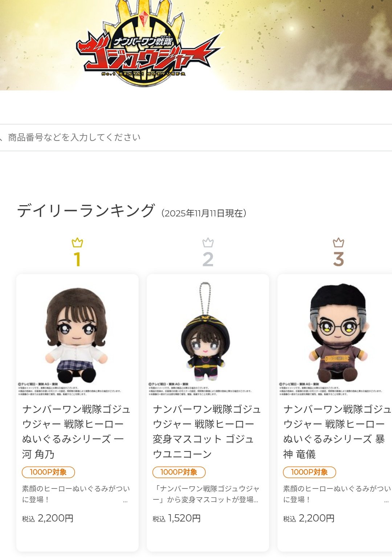
Task: Open the 暴神 竜儀 plush product image
Action: point(335,335)
